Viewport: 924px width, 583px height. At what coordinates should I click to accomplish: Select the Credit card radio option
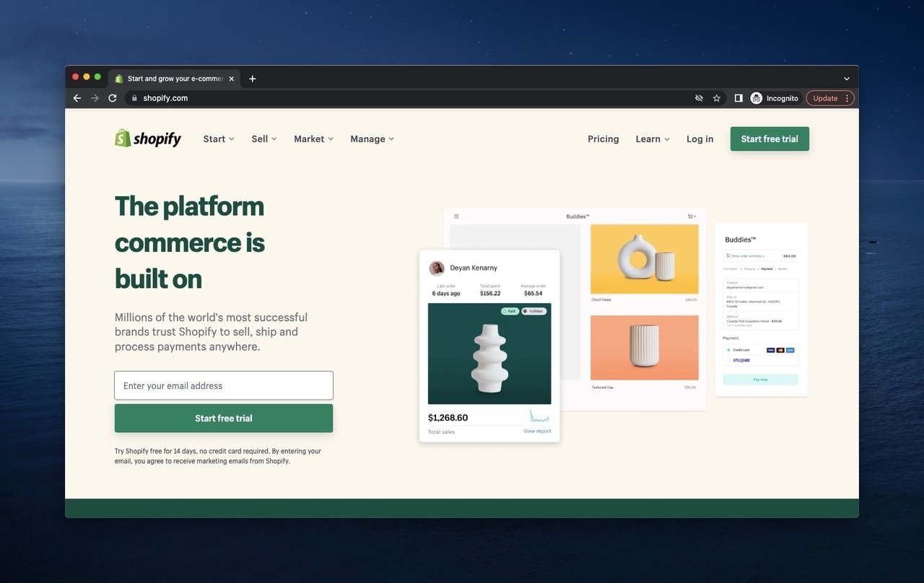(x=728, y=350)
